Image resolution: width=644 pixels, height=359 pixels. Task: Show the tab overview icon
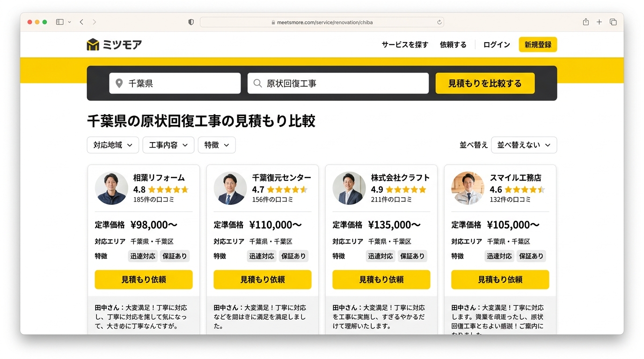click(613, 22)
